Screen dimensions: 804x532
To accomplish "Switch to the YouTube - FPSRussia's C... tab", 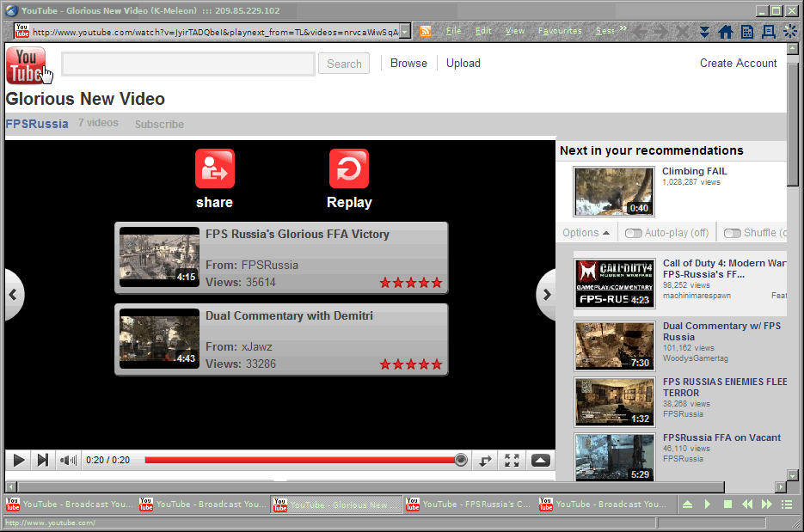I will 470,504.
